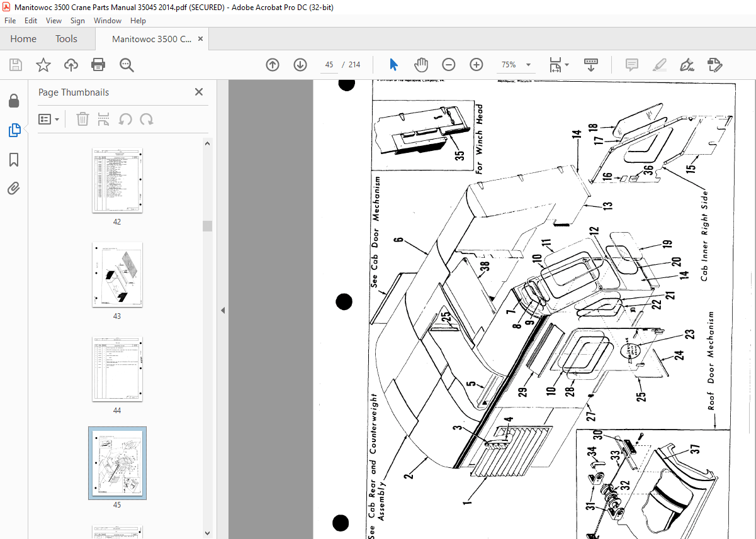Close the Page Thumbnails panel
Viewport: 756px width, 539px height.
click(x=198, y=92)
